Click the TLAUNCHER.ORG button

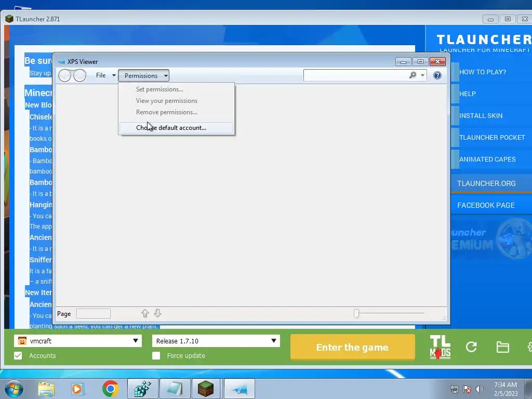491,183
